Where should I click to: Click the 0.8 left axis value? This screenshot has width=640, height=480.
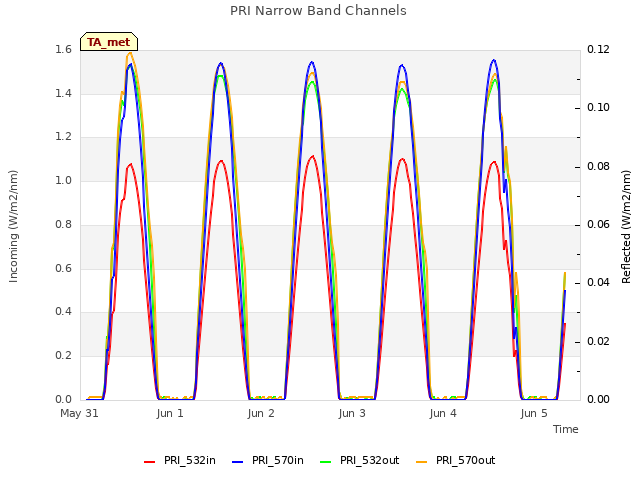coord(64,224)
